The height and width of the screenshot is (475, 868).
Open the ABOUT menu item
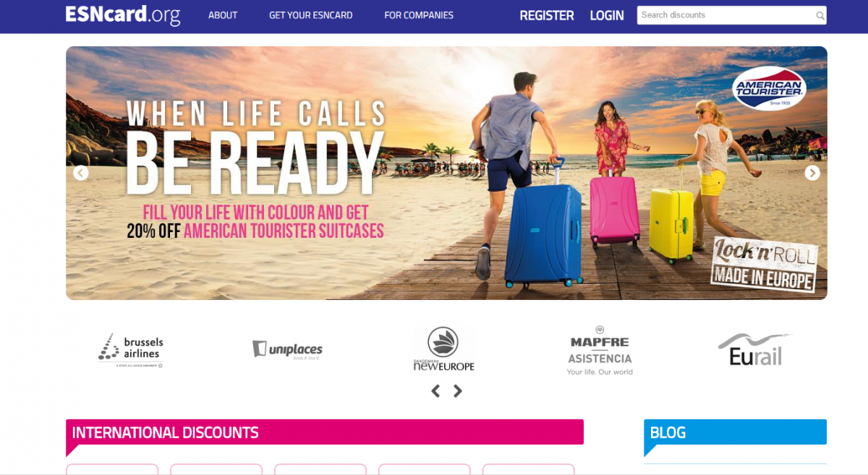click(x=223, y=15)
